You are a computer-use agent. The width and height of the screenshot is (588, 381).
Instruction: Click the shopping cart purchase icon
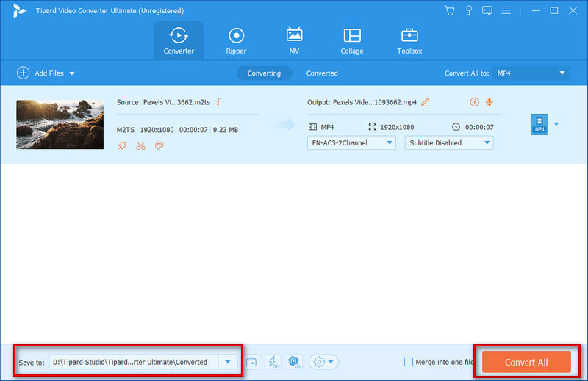coord(450,10)
